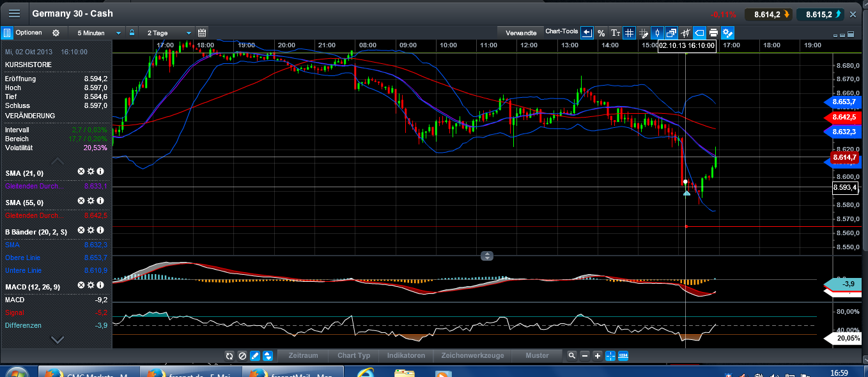The image size is (868, 377).
Task: Open the Muster tab
Action: tap(537, 356)
